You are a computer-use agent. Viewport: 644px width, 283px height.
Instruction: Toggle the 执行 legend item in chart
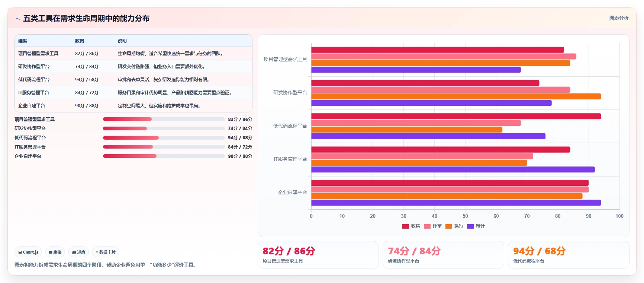454,226
